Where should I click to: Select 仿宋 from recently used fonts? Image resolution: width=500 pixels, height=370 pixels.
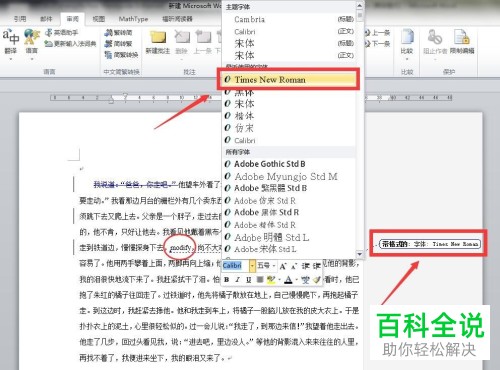tap(289, 128)
